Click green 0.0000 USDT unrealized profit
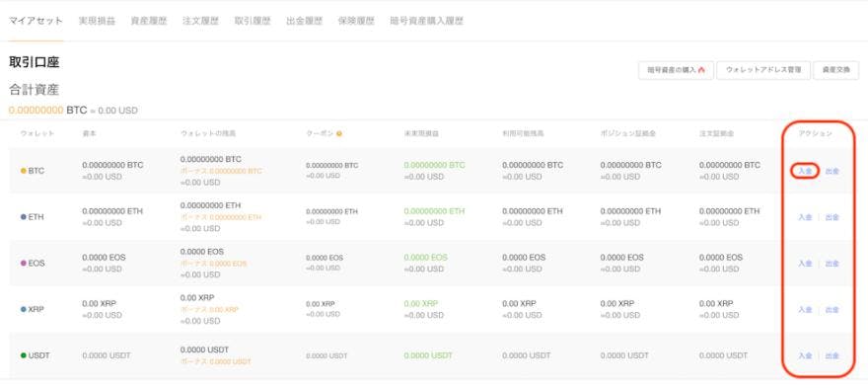Viewport: 868px width, 388px height. pos(428,354)
